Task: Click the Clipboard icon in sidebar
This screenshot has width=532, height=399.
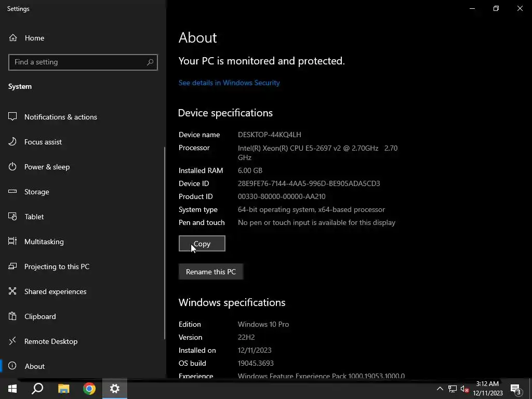Action: (x=12, y=316)
